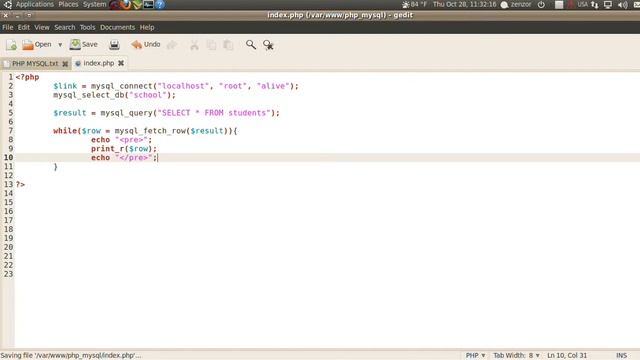The image size is (640, 360).
Task: Open the blue Help question mark launcher
Action: [x=160, y=4]
